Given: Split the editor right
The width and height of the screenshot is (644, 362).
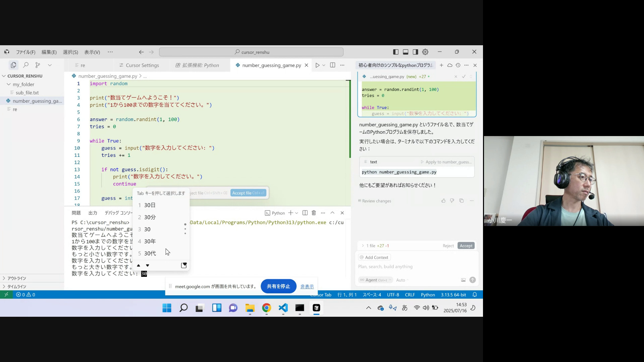Looking at the screenshot, I should pos(332,65).
